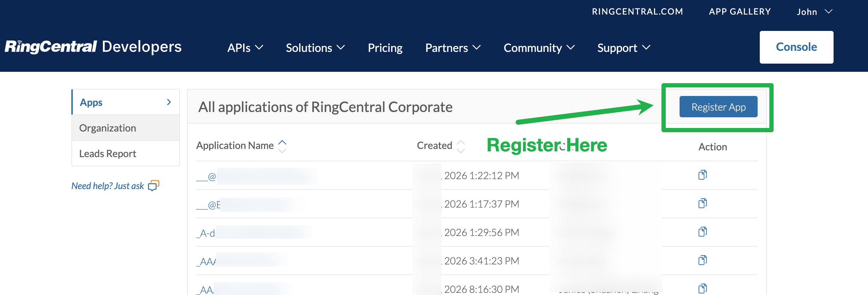This screenshot has height=295, width=868.
Task: Select Organization in the sidebar
Action: pyautogui.click(x=126, y=128)
